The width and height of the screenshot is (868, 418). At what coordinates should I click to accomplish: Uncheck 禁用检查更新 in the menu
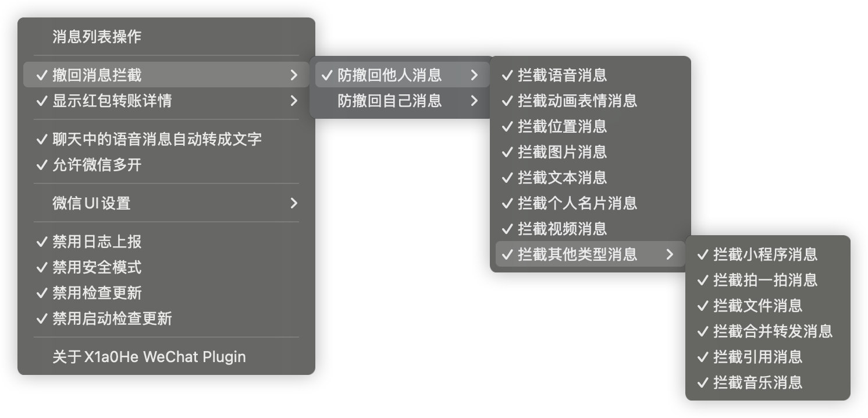coord(97,293)
